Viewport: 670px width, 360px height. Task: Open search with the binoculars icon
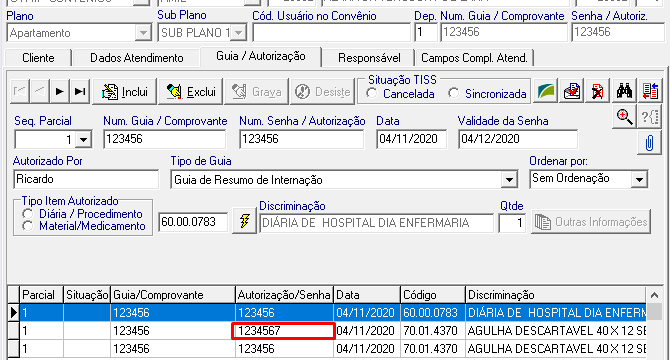click(624, 91)
